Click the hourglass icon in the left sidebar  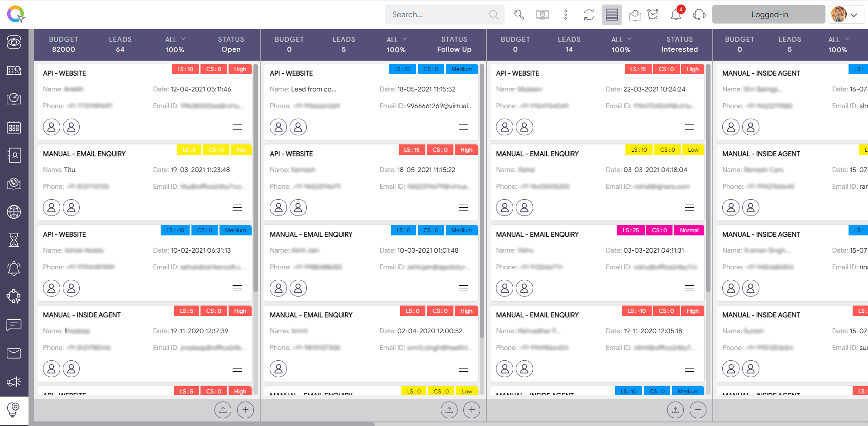14,240
